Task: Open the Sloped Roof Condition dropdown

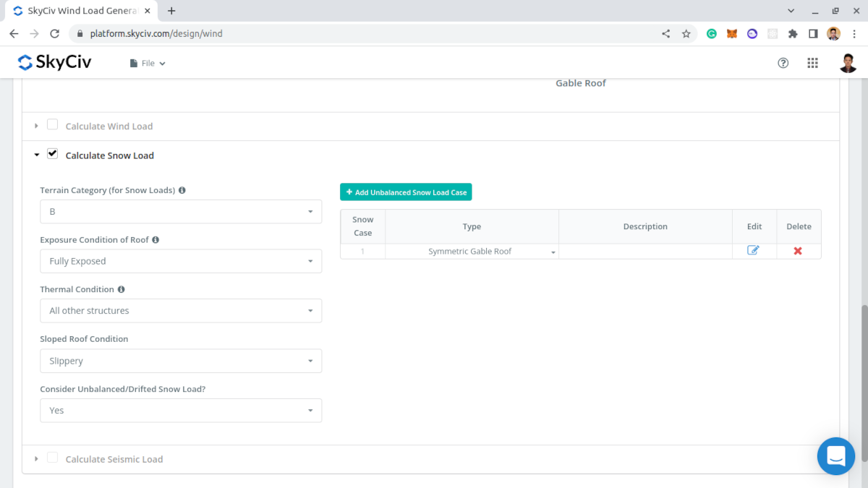Action: pos(181,361)
